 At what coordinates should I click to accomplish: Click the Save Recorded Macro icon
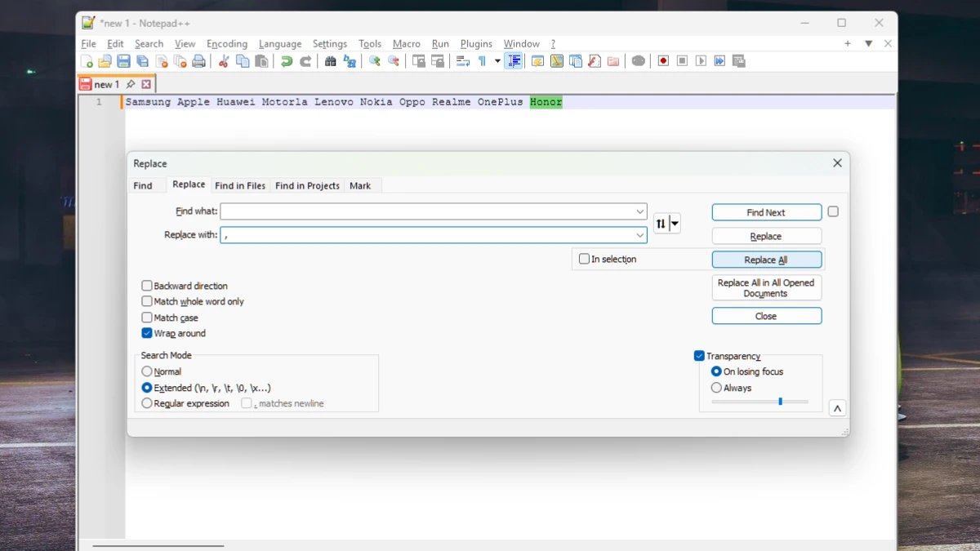[738, 61]
